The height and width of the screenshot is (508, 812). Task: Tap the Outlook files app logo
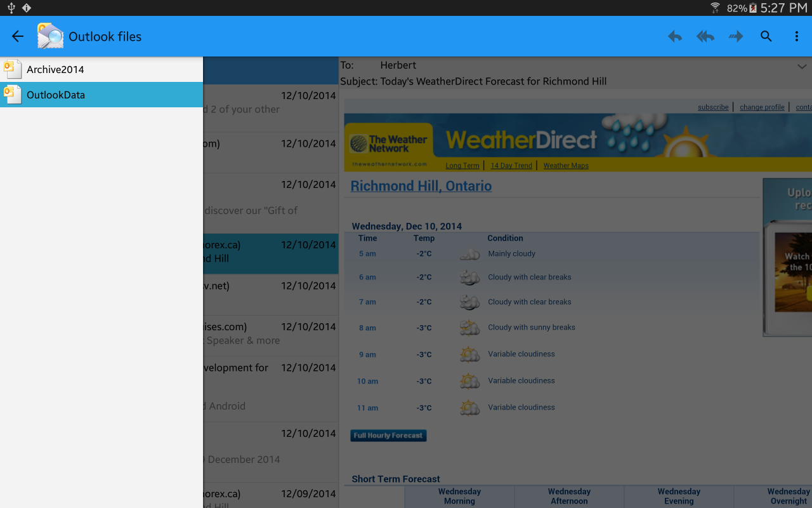pyautogui.click(x=50, y=36)
